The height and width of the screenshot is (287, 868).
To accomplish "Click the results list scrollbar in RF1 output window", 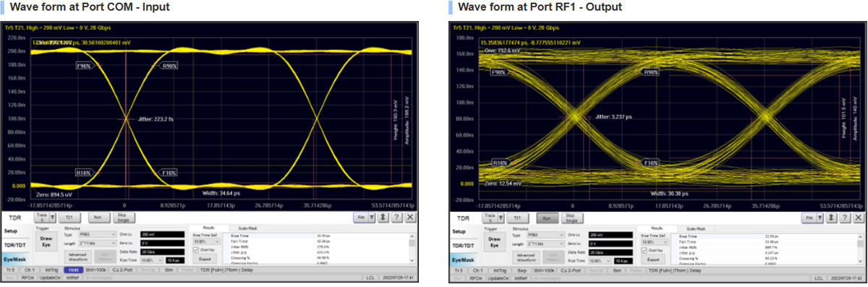I will click(859, 248).
